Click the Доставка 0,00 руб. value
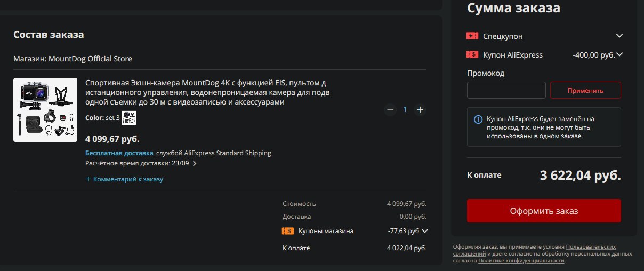 (x=413, y=217)
